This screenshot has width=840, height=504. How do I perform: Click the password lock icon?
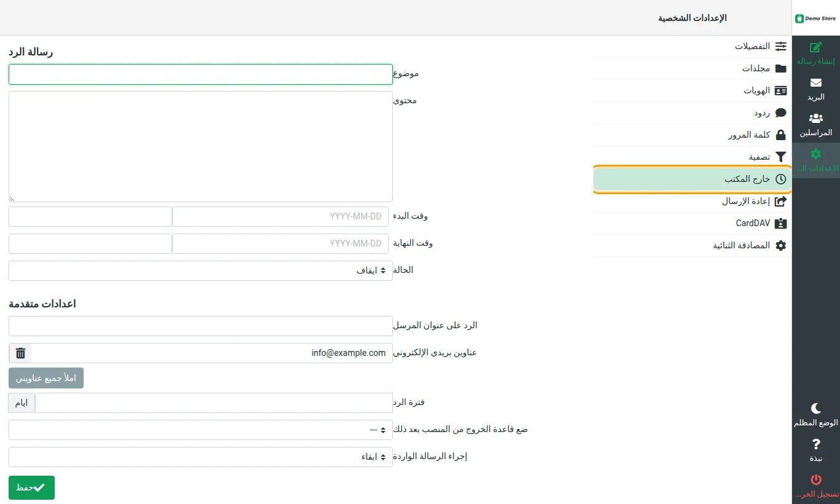pos(781,135)
